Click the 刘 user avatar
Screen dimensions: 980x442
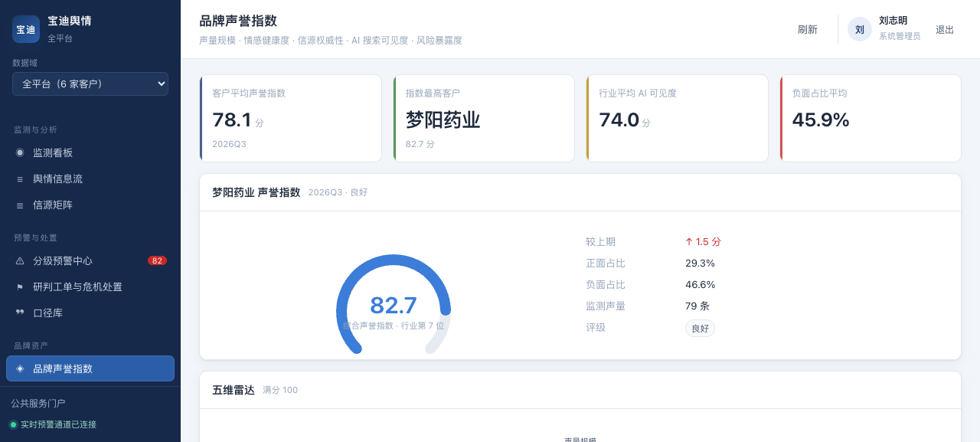pos(860,29)
